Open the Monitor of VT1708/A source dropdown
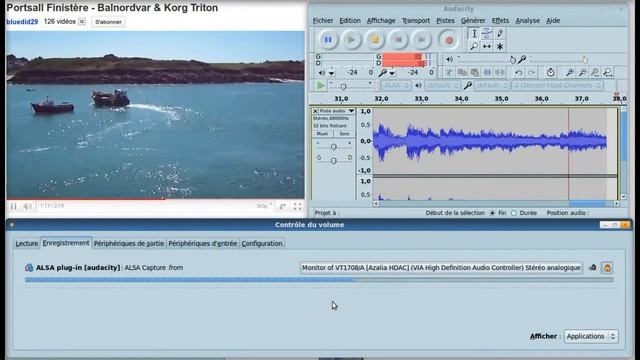 [441, 268]
